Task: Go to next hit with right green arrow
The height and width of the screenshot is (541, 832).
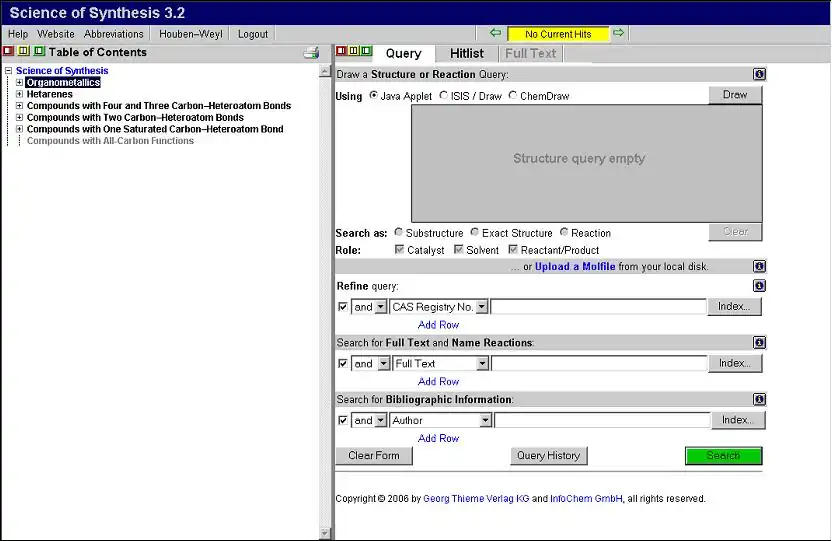Action: click(619, 33)
